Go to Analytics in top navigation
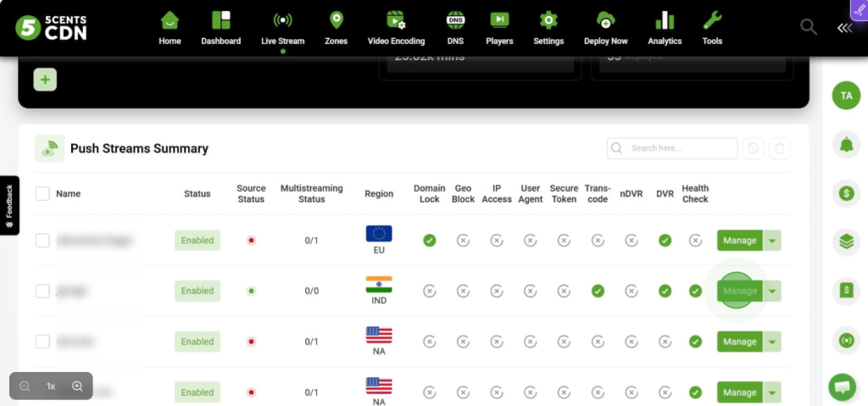This screenshot has width=868, height=406. pyautogui.click(x=665, y=28)
